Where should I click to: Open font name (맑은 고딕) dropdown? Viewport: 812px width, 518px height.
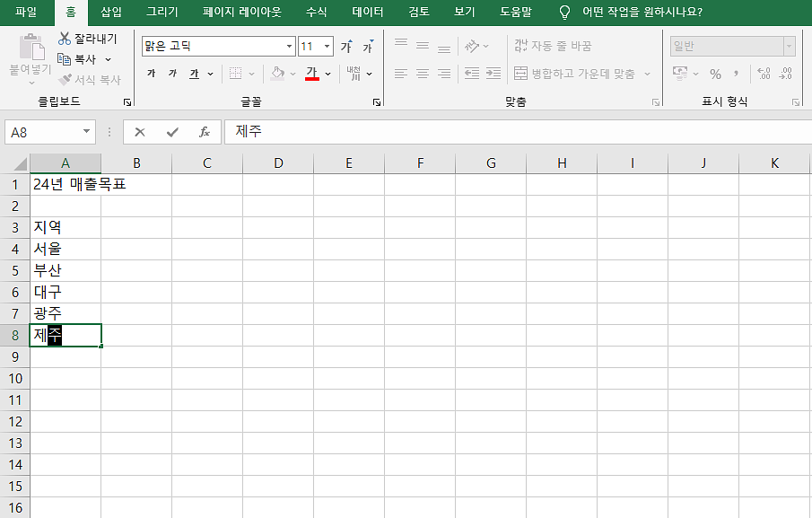290,47
